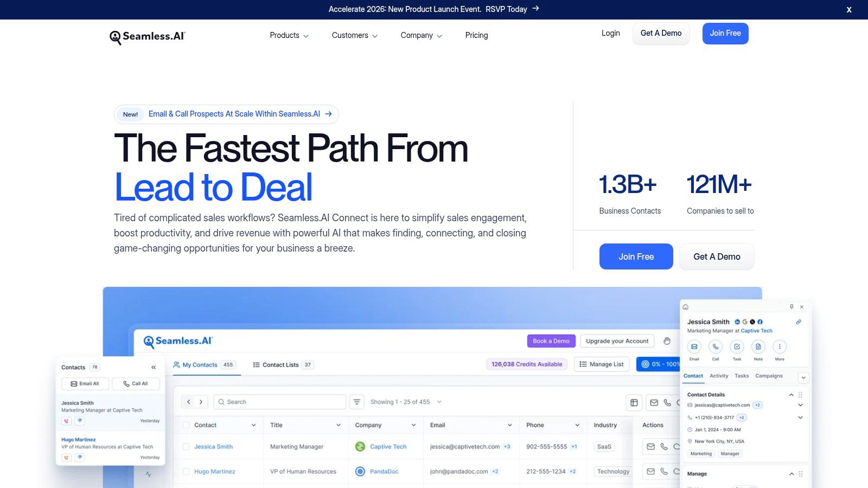Open the Pricing menu item
Viewport: 868px width, 488px height.
click(476, 35)
